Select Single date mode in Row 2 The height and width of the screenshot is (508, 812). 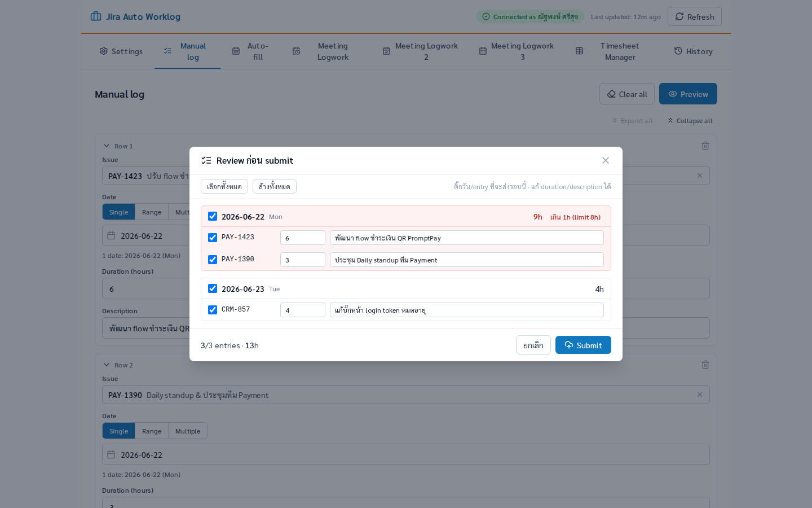pos(118,431)
